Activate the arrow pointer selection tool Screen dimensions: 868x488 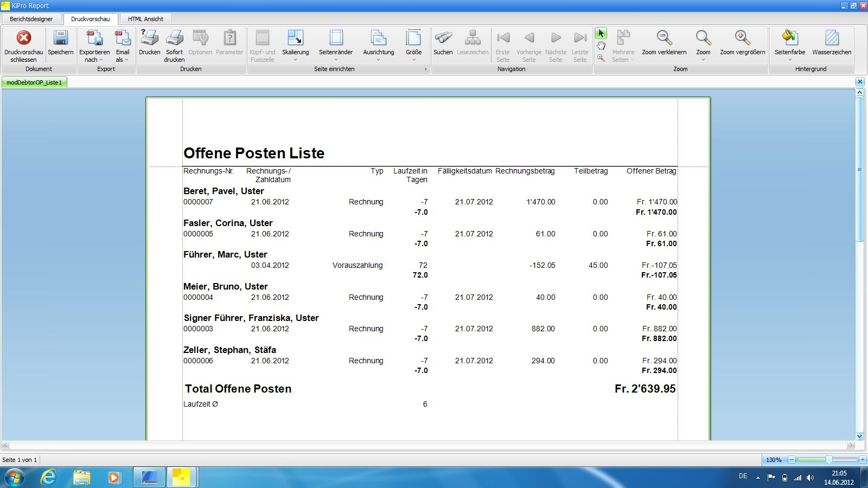pyautogui.click(x=601, y=34)
